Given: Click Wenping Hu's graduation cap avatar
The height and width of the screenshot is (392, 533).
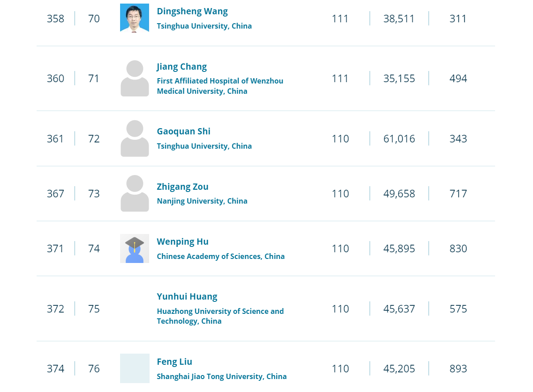Looking at the screenshot, I should (135, 249).
